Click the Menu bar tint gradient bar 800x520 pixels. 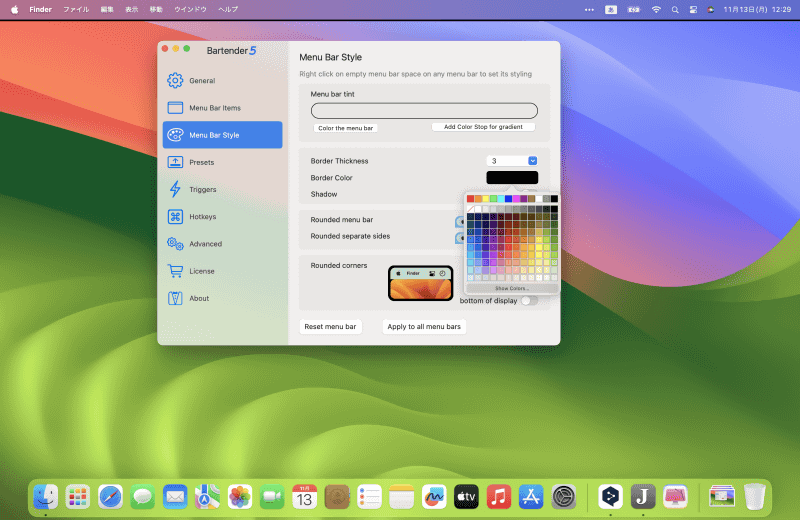(424, 111)
